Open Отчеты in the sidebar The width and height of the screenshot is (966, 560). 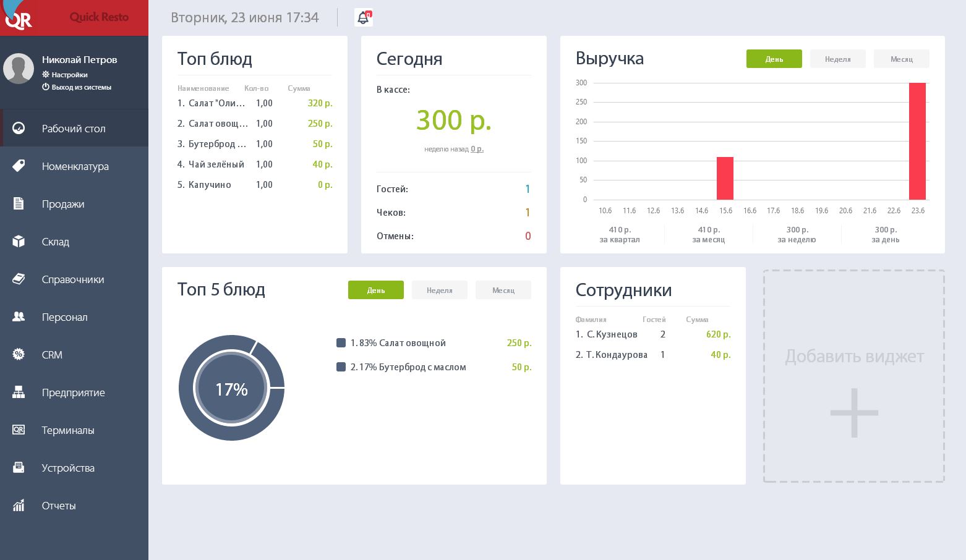tap(74, 506)
